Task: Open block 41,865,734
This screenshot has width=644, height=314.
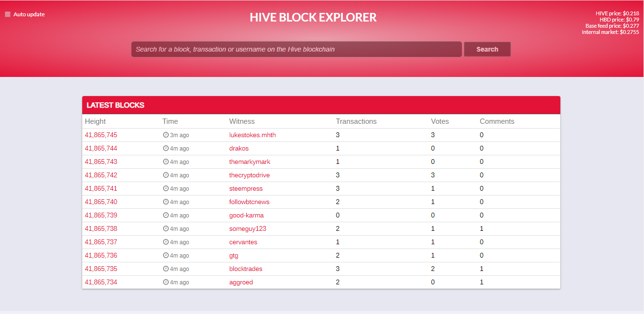Action: (x=101, y=282)
